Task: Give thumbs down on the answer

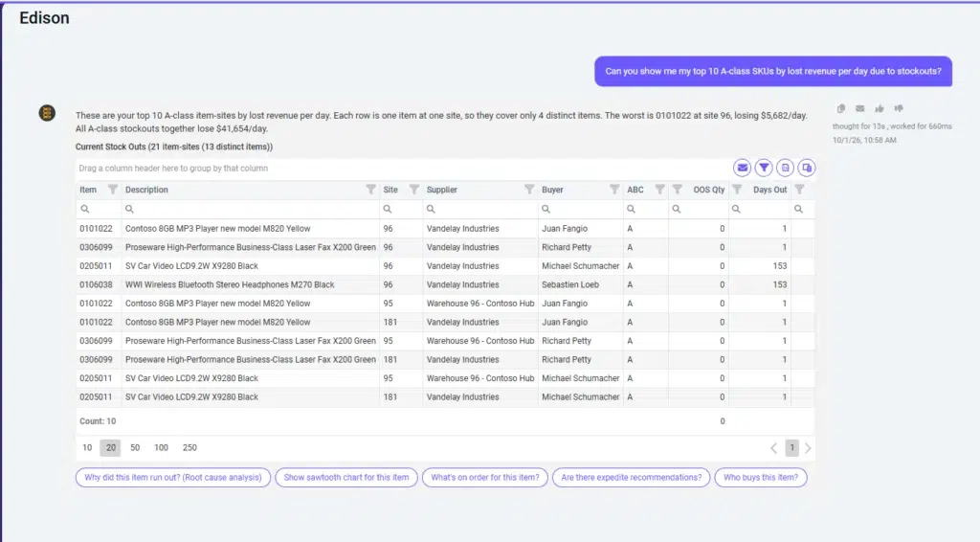Action: pos(899,109)
